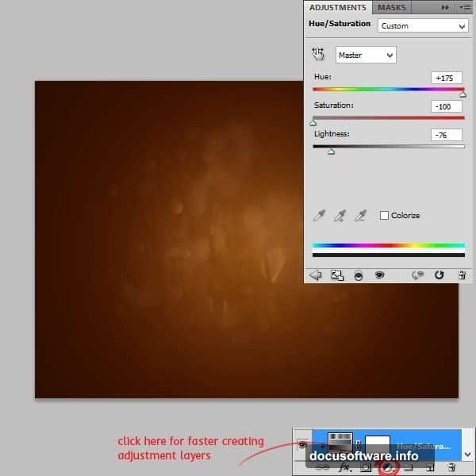
Task: Switch to the Masks tab
Action: 391,7
